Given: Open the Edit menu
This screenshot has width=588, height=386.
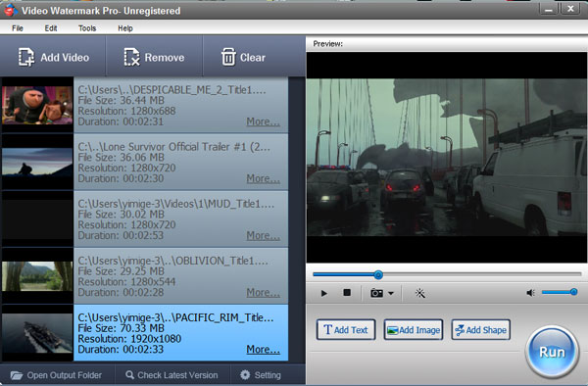Looking at the screenshot, I should click(x=51, y=28).
